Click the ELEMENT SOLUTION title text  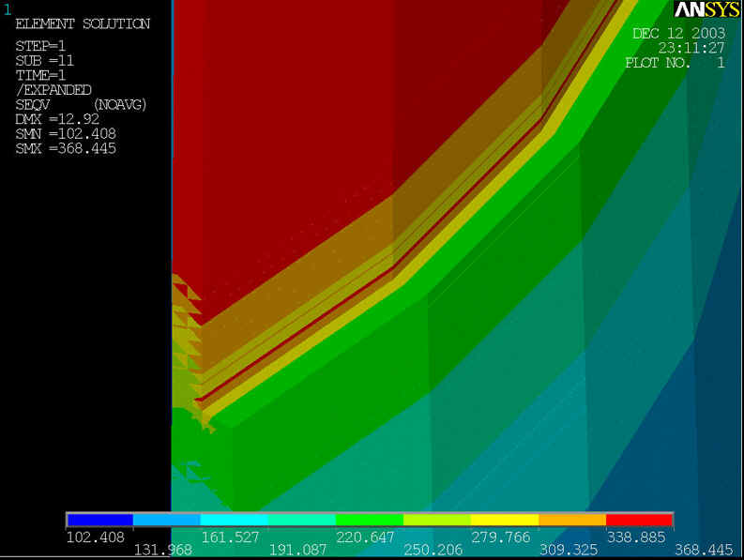pyautogui.click(x=83, y=23)
